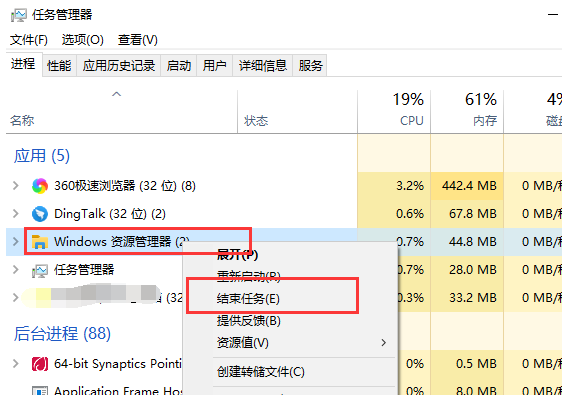563x398 pixels.
Task: Expand the 360极速浏览器 process group
Action: point(15,186)
